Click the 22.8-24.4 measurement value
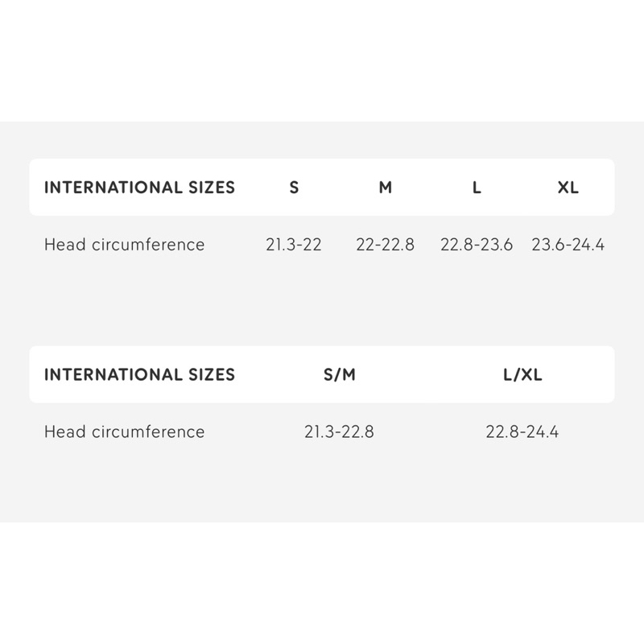The image size is (644, 644). pos(522,431)
